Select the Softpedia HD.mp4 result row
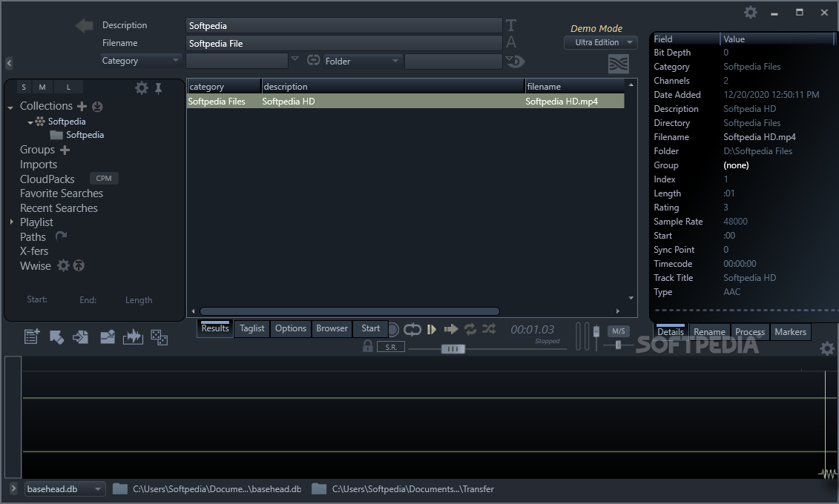Image resolution: width=839 pixels, height=504 pixels. click(x=406, y=101)
